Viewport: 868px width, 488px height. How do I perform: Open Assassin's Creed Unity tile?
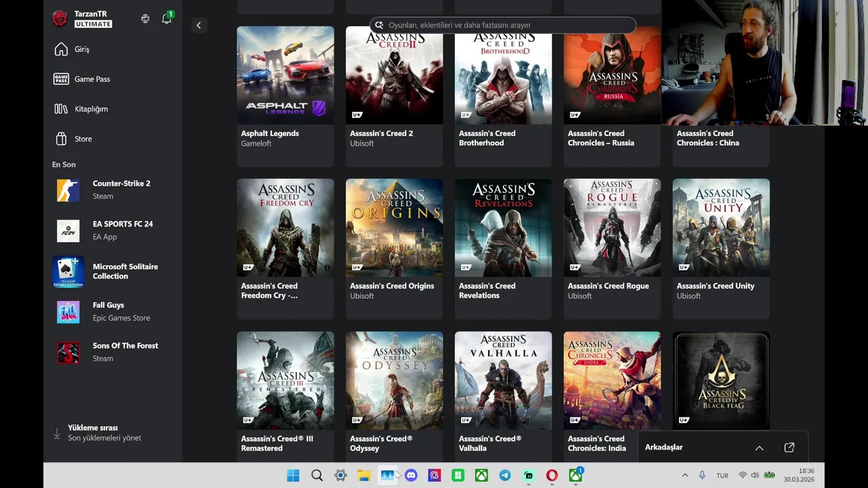(x=721, y=249)
